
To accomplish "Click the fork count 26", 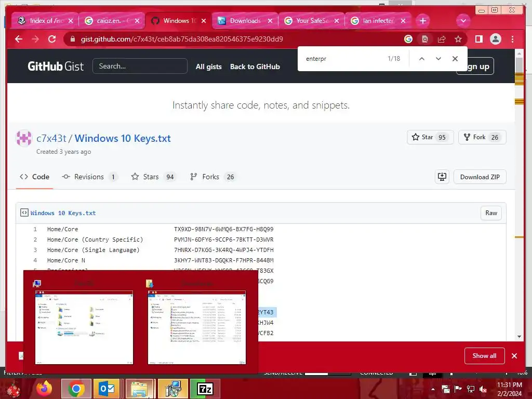I will click(x=495, y=137).
